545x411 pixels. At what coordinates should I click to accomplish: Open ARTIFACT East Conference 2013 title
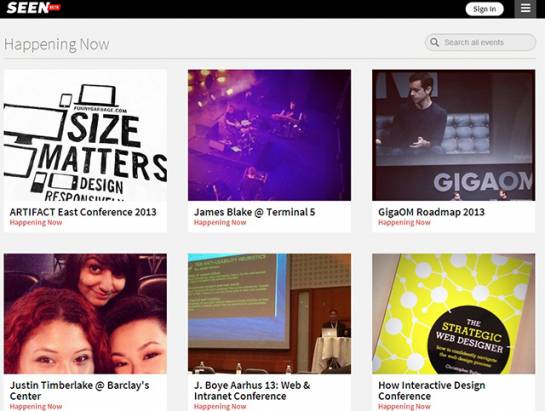[x=83, y=212]
